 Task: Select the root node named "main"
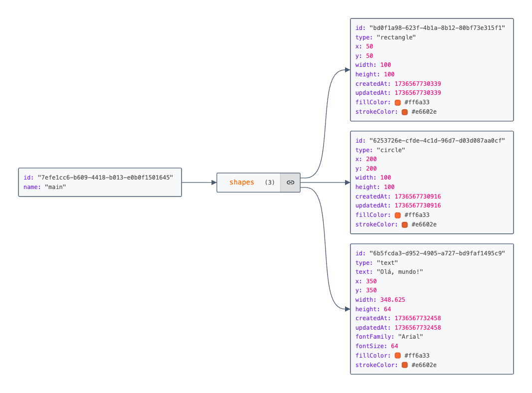100,183
